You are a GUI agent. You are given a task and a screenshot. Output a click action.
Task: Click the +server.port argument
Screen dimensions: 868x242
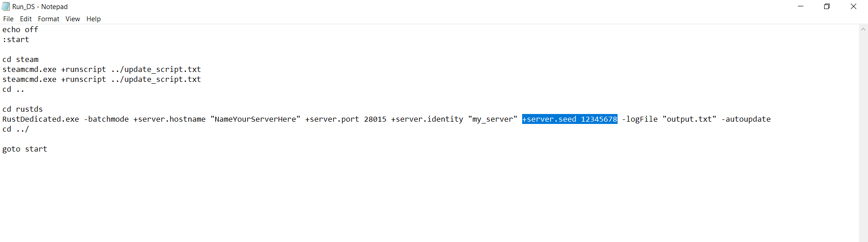click(x=332, y=119)
